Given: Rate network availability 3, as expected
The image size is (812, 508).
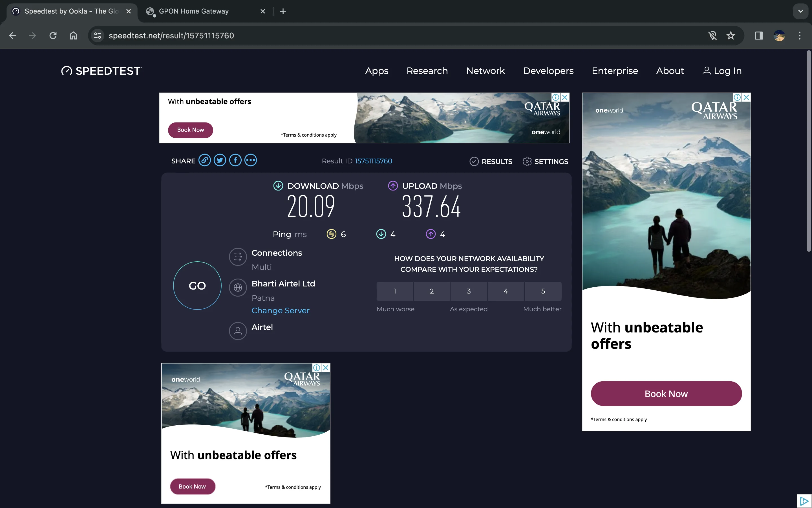Looking at the screenshot, I should (469, 291).
